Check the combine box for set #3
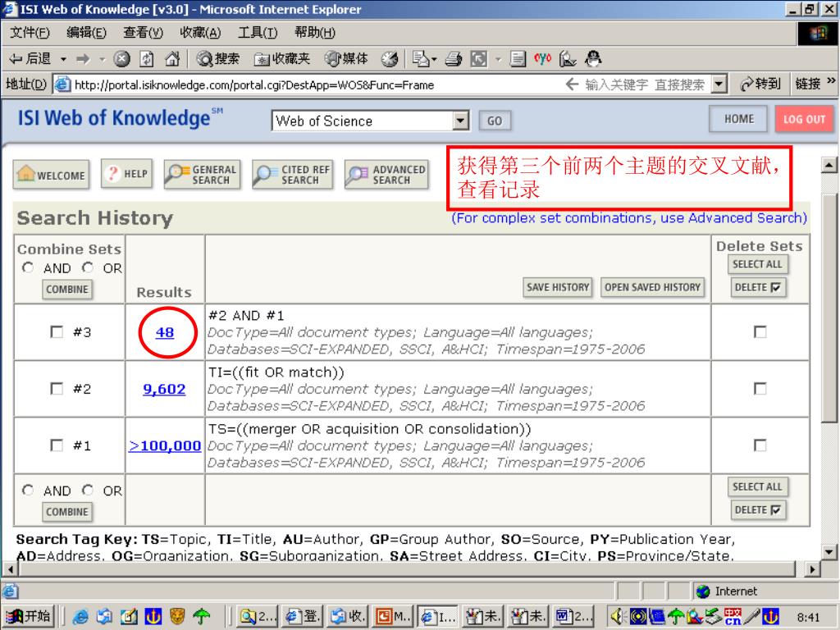 (57, 331)
